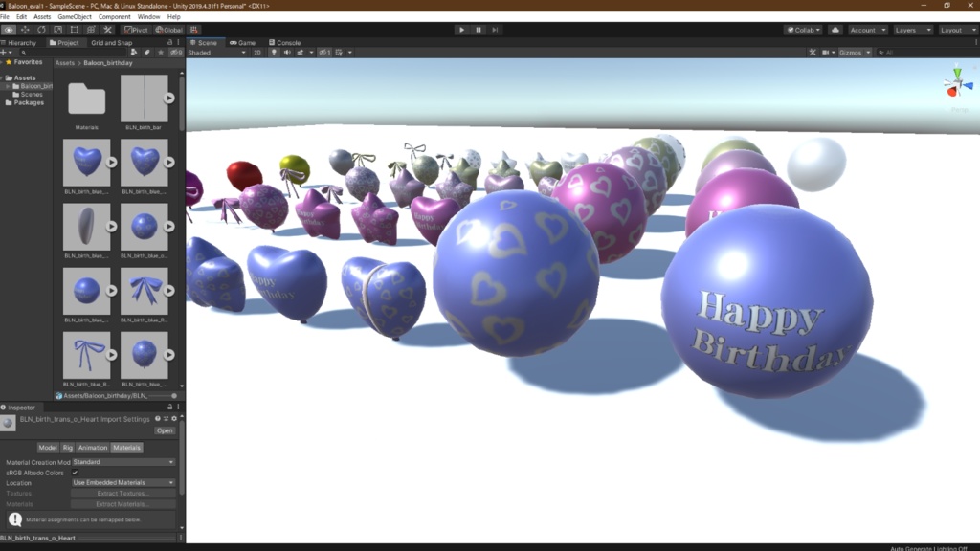
Task: Click the Pause button
Action: point(479,30)
